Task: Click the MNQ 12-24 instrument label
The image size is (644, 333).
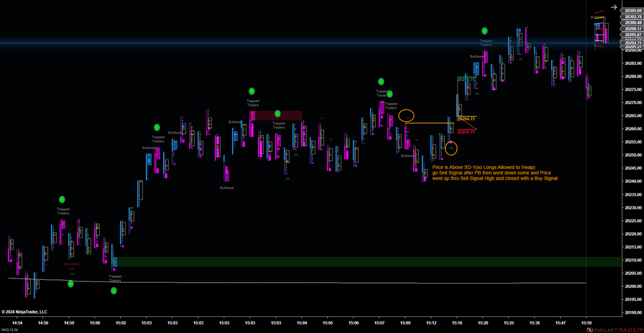Action: (x=10, y=329)
